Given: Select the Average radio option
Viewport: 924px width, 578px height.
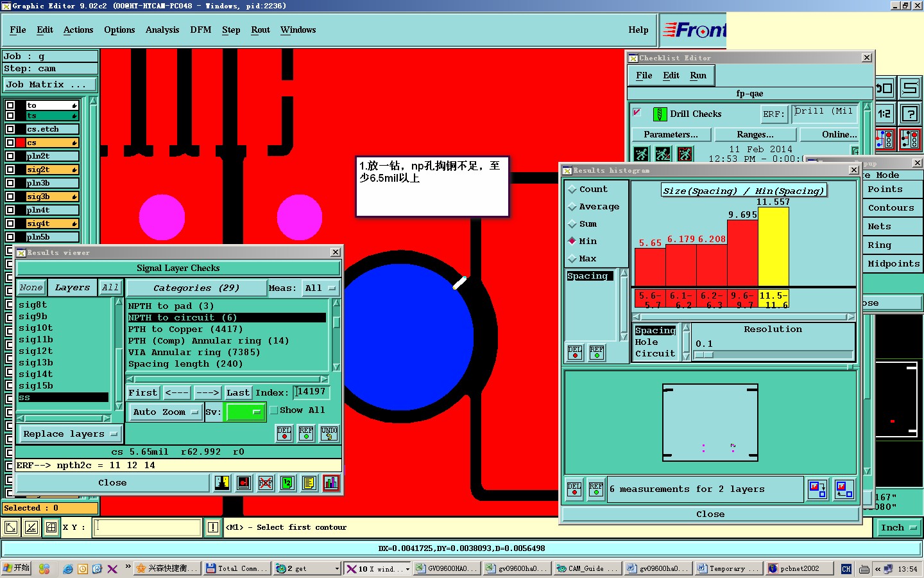Looking at the screenshot, I should click(x=572, y=207).
